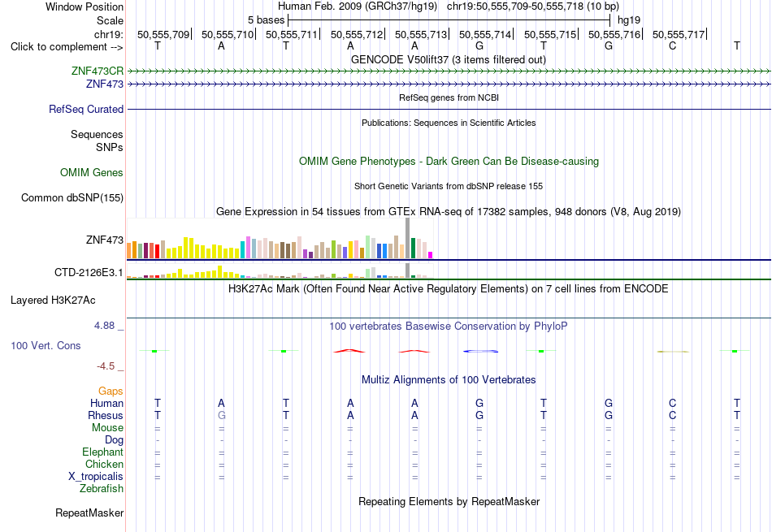772x532 pixels.
Task: Click the GENCODE V50lift37 track title
Action: (448, 59)
